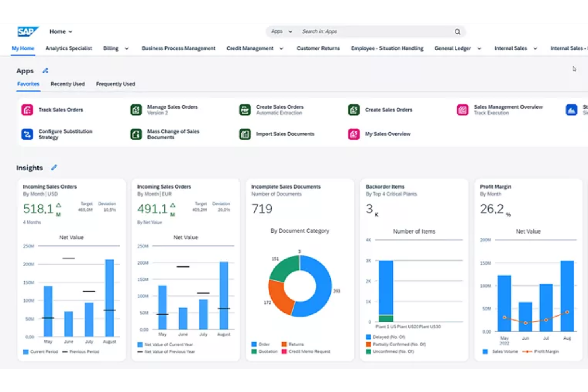
Task: Open the Import Sales Documents app
Action: point(245,134)
